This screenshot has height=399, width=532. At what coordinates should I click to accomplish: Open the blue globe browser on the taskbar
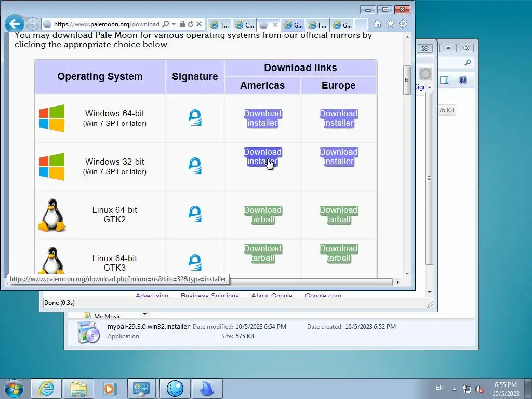coord(175,389)
